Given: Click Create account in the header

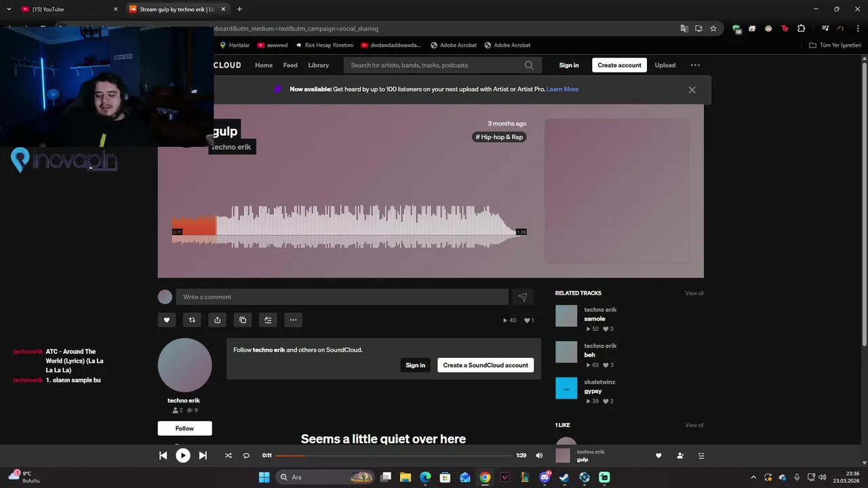Looking at the screenshot, I should tap(619, 65).
